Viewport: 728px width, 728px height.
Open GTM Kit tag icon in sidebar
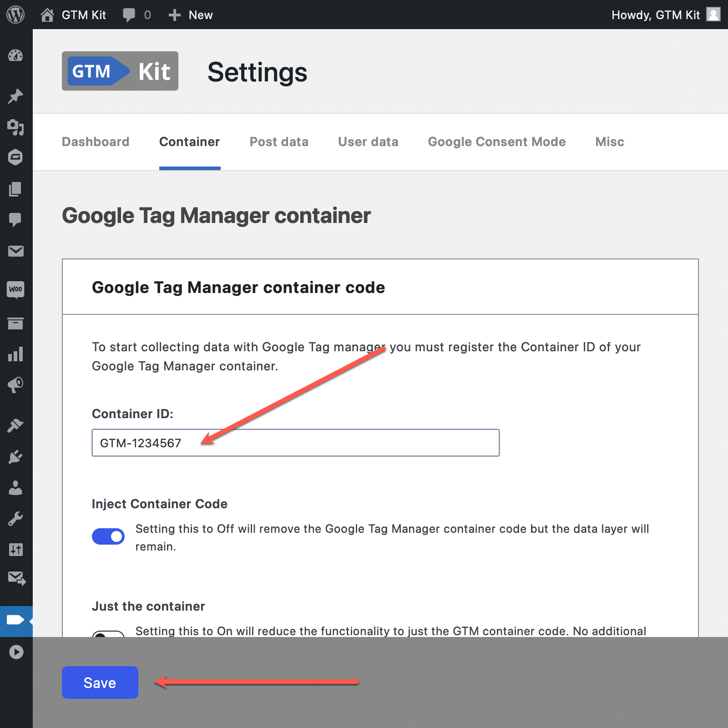pos(16,620)
